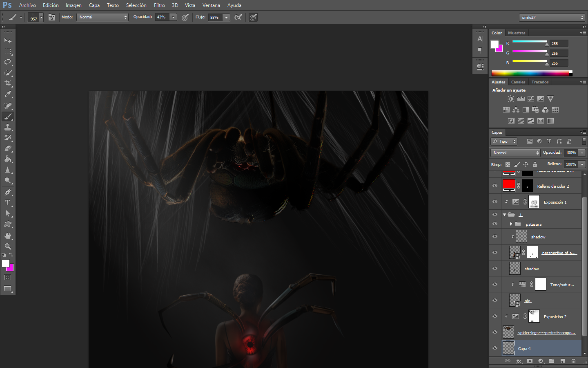Open the Imagen menu
Screen dimensions: 588x368
[73, 5]
